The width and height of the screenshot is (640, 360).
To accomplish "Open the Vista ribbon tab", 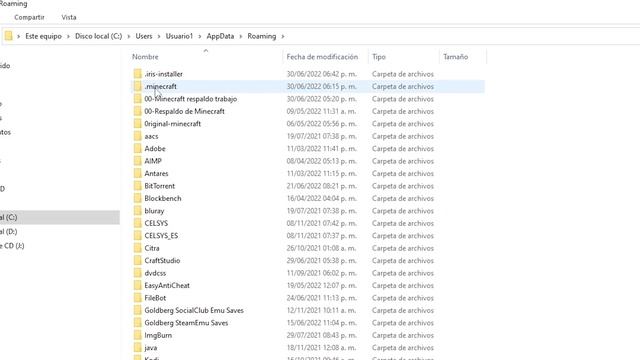I will tap(69, 18).
